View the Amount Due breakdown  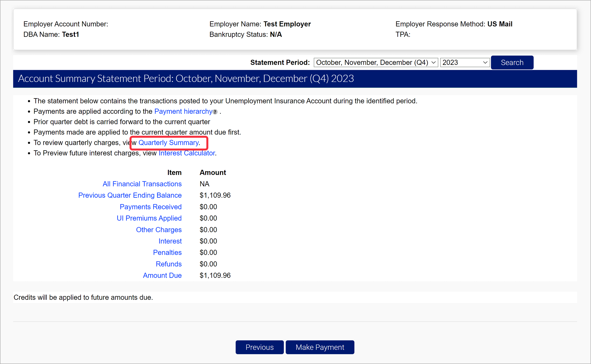[x=162, y=275]
